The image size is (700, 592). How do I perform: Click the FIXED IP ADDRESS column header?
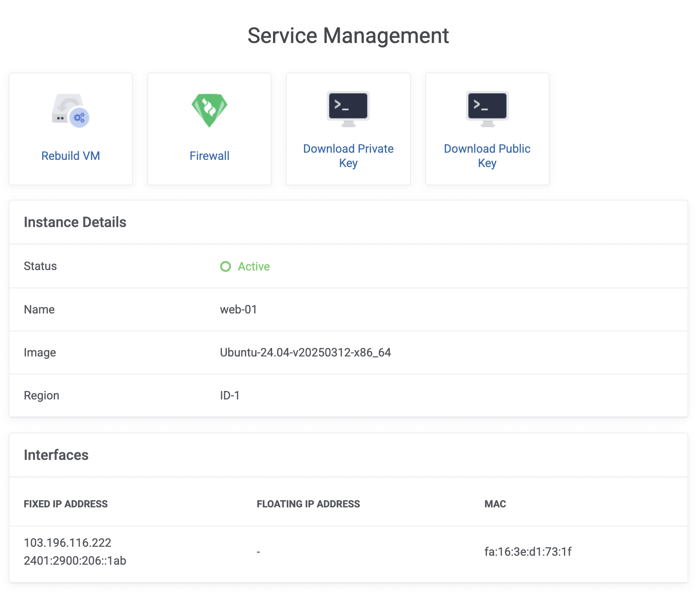65,503
